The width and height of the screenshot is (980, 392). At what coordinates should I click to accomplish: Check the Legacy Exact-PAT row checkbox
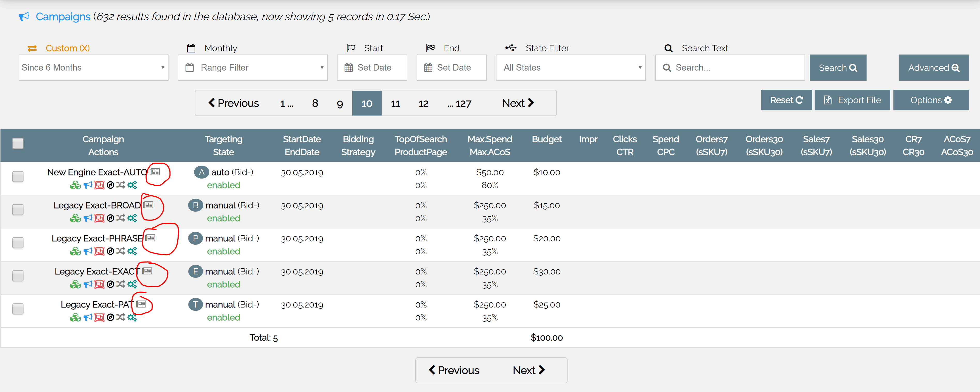tap(18, 309)
